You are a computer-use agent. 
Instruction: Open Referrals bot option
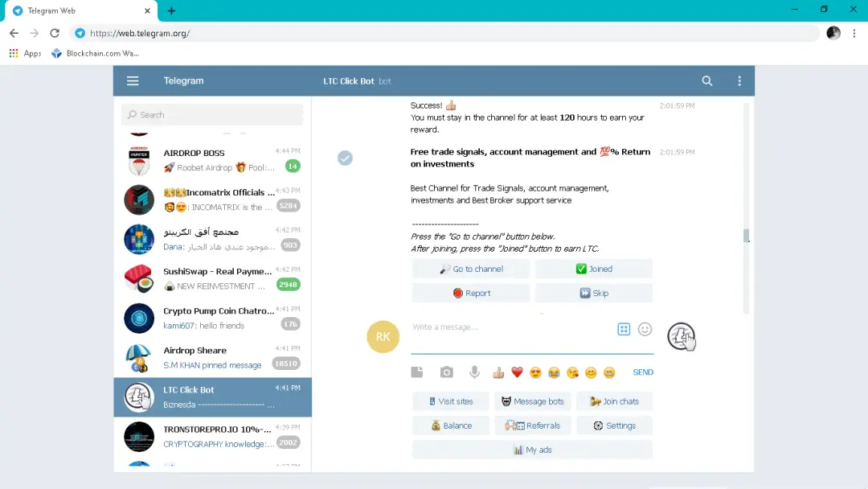[533, 425]
